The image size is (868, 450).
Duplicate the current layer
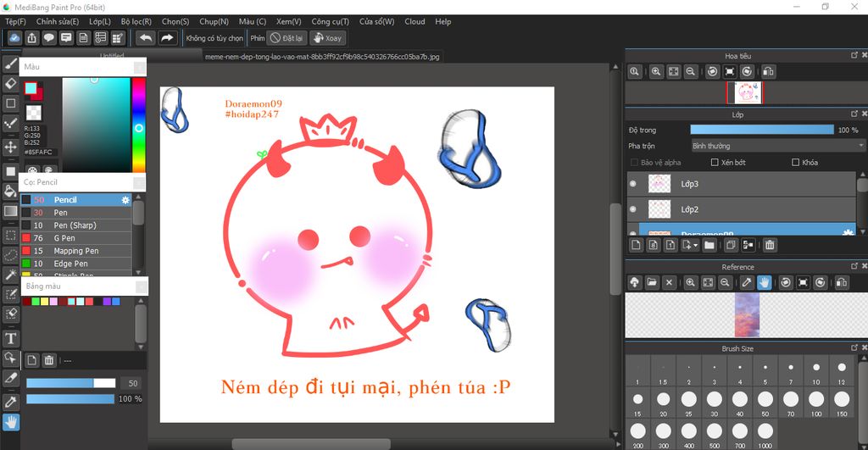(x=731, y=245)
